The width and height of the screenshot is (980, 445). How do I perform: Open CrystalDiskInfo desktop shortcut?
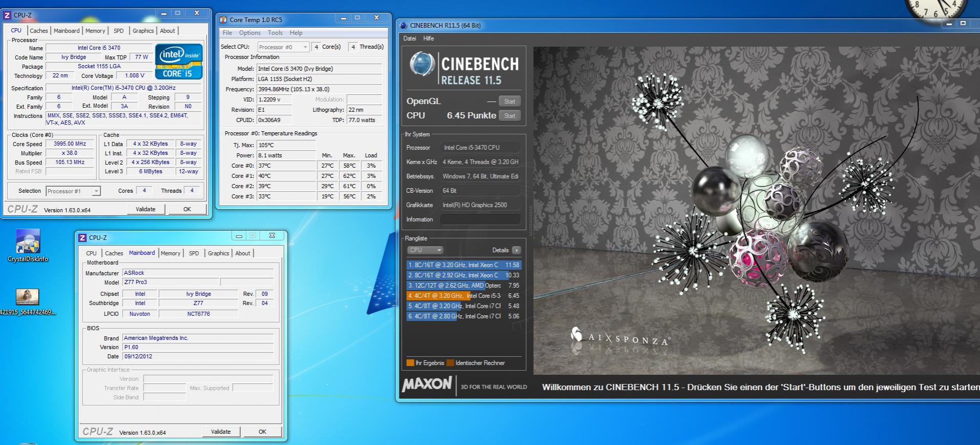[28, 246]
